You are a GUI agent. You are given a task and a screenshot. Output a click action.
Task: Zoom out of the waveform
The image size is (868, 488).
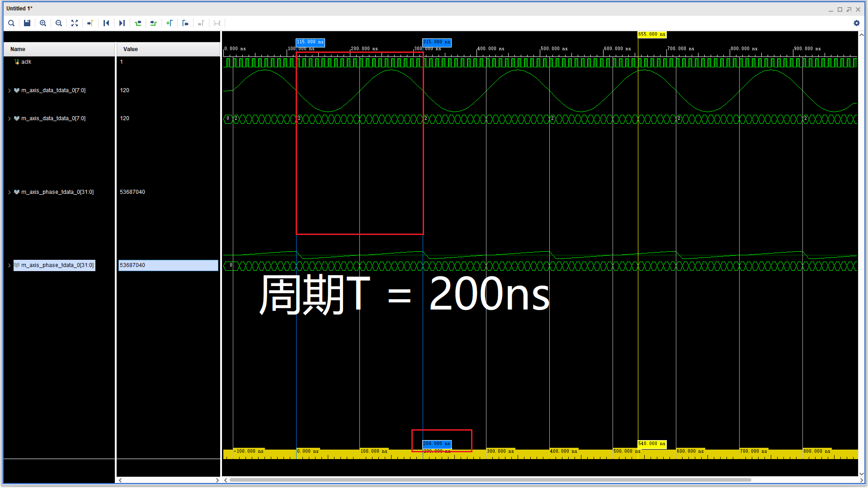(59, 23)
